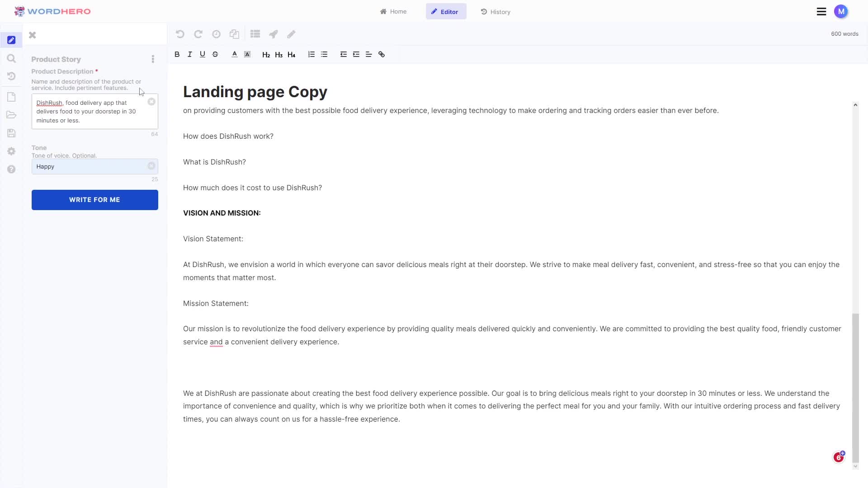
Task: Open a folder from the sidebar
Action: click(11, 115)
